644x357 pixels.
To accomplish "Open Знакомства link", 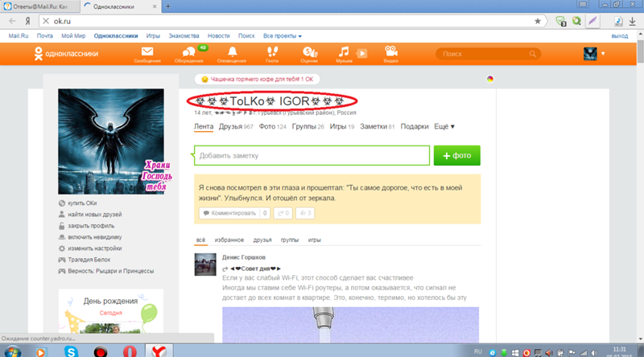I will point(184,35).
